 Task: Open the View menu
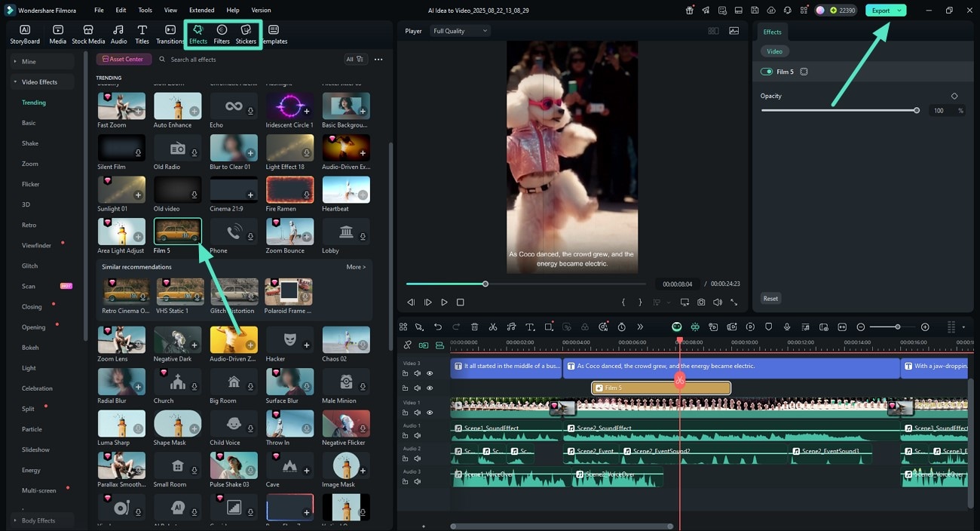pyautogui.click(x=170, y=11)
